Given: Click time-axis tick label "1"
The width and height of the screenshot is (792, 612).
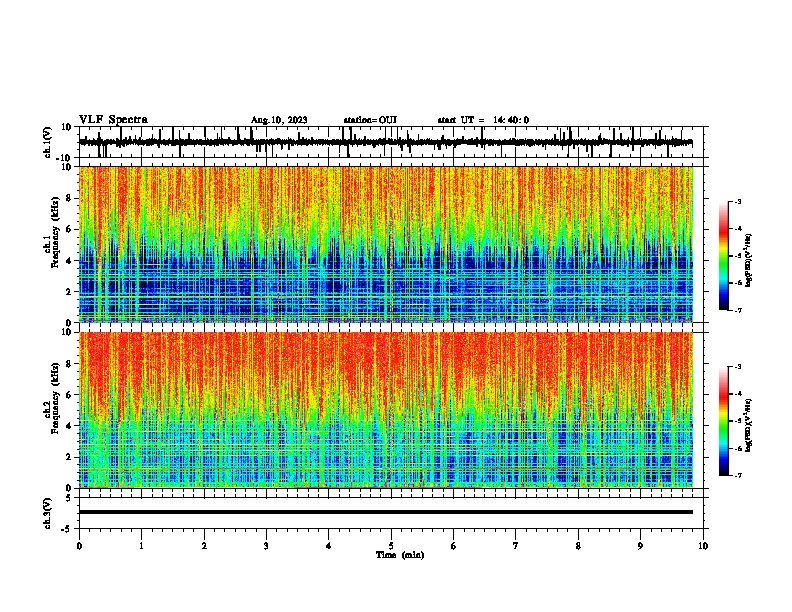Looking at the screenshot, I should [x=141, y=546].
